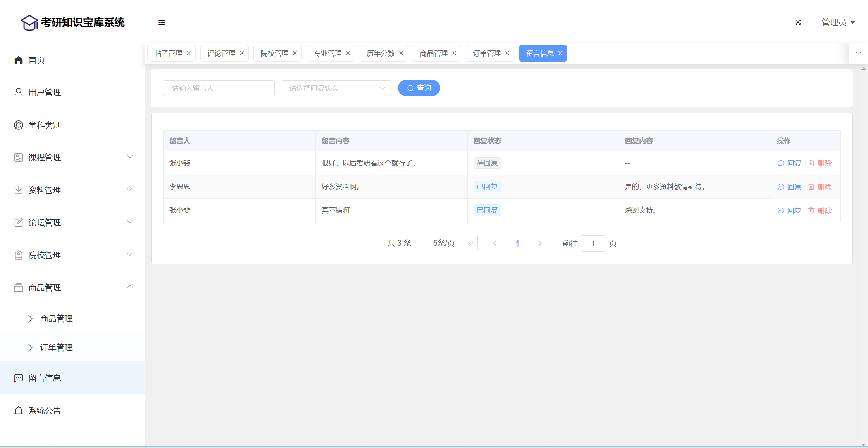Click reply icon for 李思思's message
868x448 pixels.
coord(781,187)
